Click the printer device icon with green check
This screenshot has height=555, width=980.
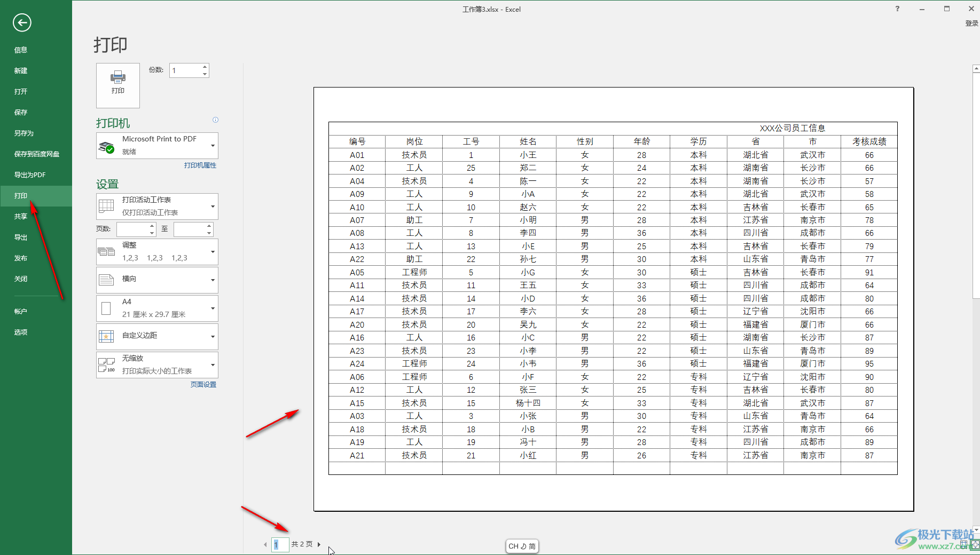(x=107, y=147)
